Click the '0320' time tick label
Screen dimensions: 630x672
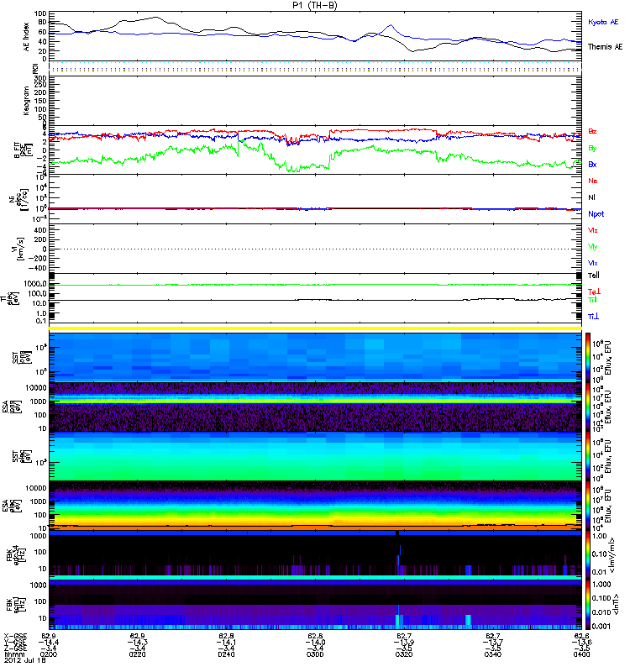tap(404, 654)
